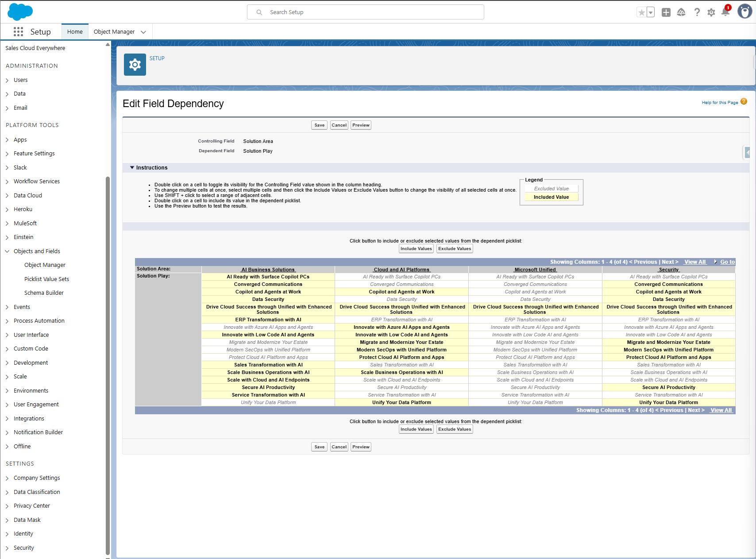Open the Help for this Page link
Image resolution: width=756 pixels, height=559 pixels.
720,103
